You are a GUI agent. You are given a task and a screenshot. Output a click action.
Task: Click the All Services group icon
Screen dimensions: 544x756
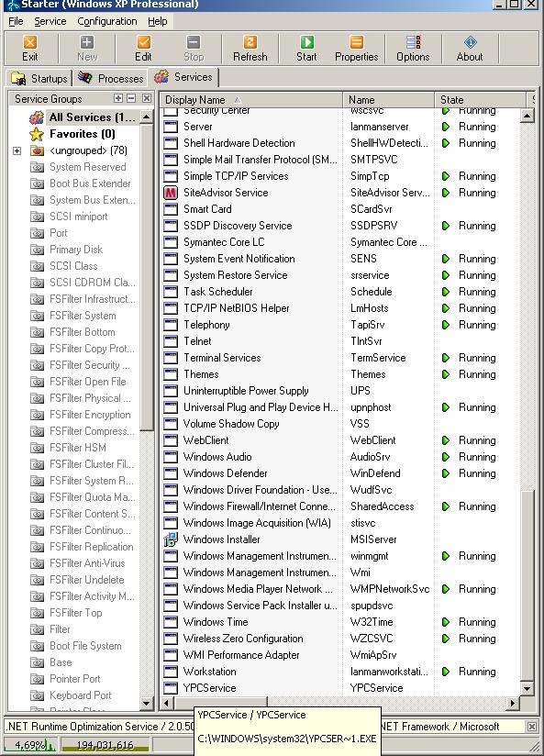click(x=37, y=117)
